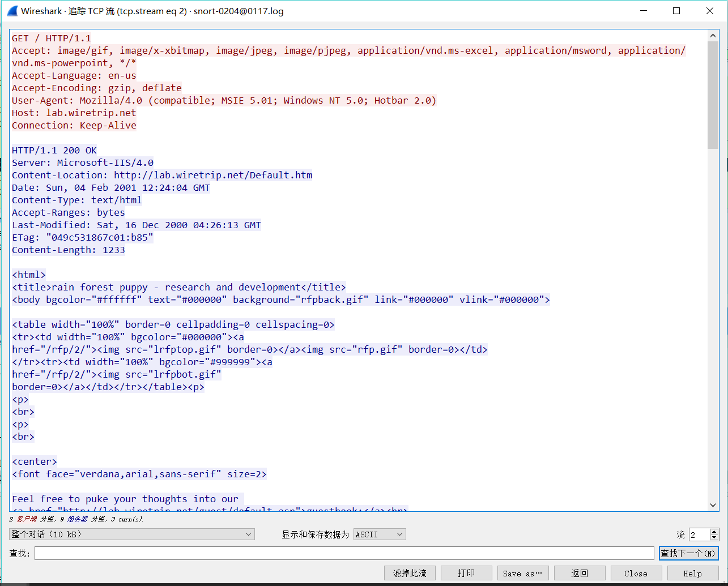This screenshot has width=728, height=586.
Task: Click the table width="100%" border=0 line
Action: tap(173, 324)
